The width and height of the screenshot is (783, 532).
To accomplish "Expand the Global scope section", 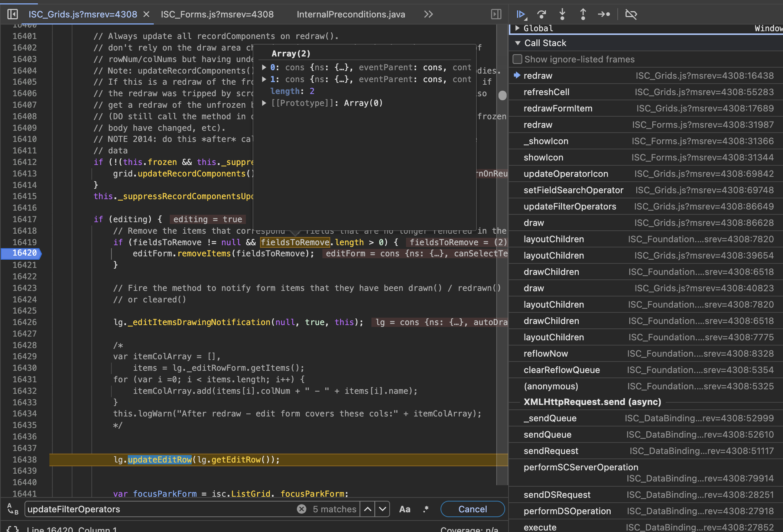I will click(517, 28).
